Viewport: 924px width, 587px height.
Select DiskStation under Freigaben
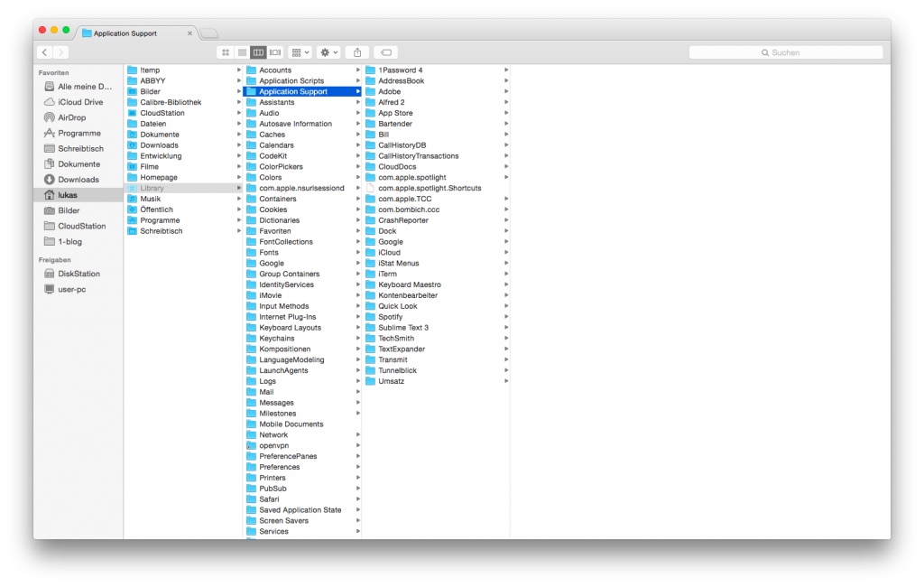(x=79, y=274)
